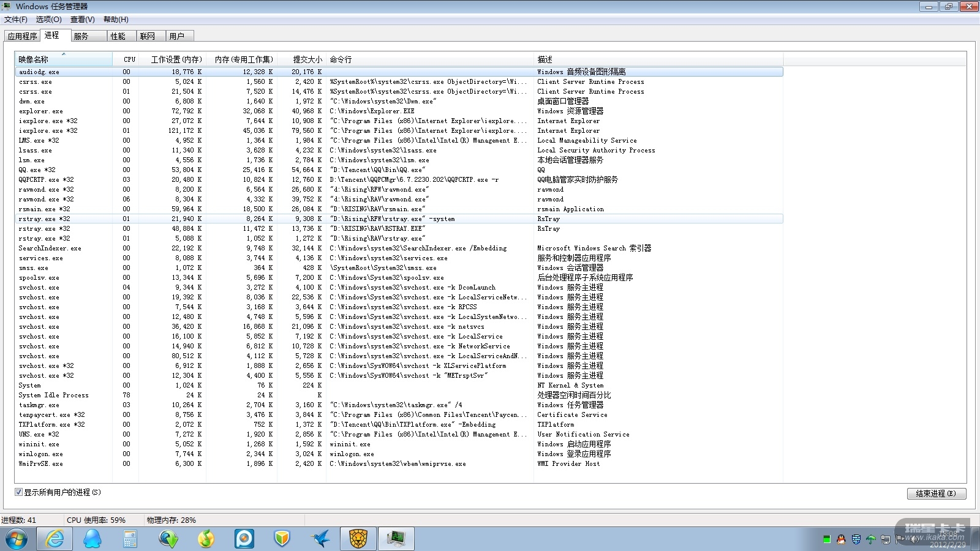Select the QQ.exe *32 process
Viewport: 980px width, 551px height.
(x=399, y=170)
